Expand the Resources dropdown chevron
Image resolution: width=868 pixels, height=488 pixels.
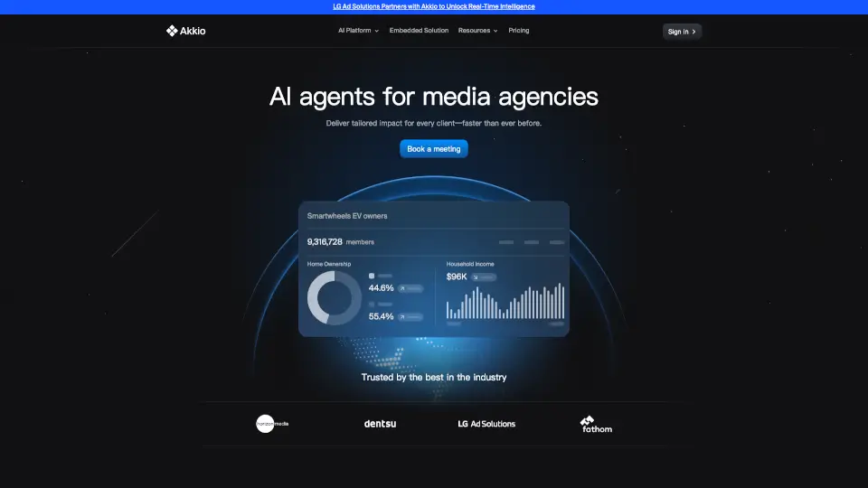(x=495, y=31)
